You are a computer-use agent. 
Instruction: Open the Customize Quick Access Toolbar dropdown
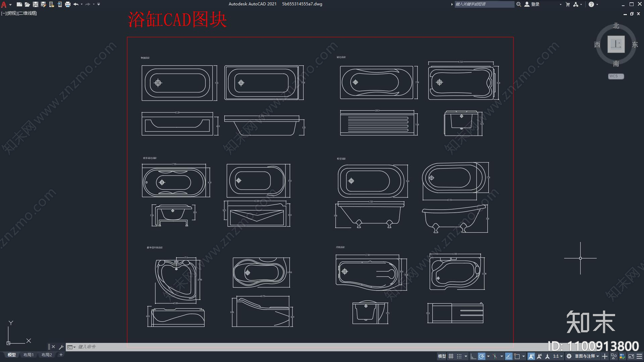(99, 4)
